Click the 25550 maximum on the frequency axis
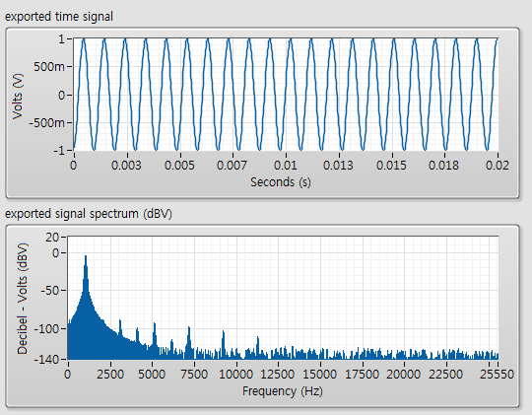This screenshot has width=532, height=415. (x=498, y=375)
